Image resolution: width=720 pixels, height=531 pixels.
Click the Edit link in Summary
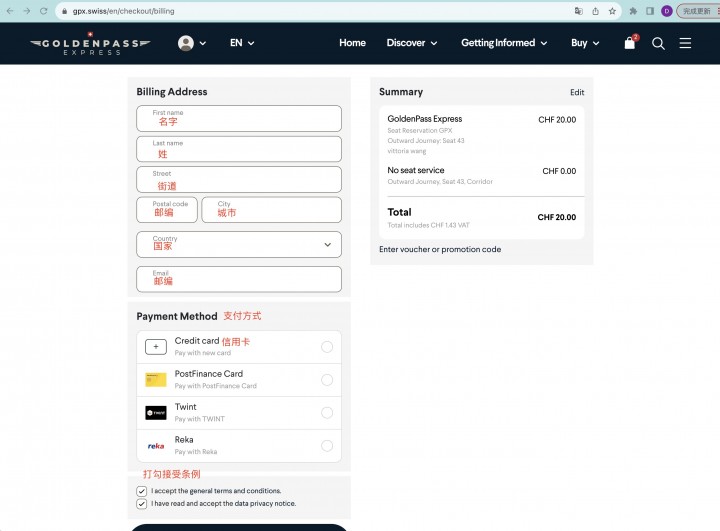click(x=577, y=92)
